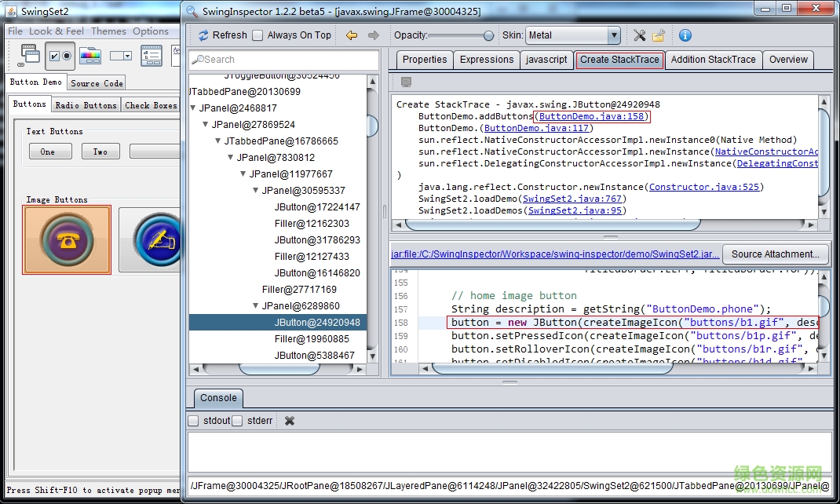This screenshot has width=840, height=504.
Task: Click the blue info about icon
Action: point(685,35)
